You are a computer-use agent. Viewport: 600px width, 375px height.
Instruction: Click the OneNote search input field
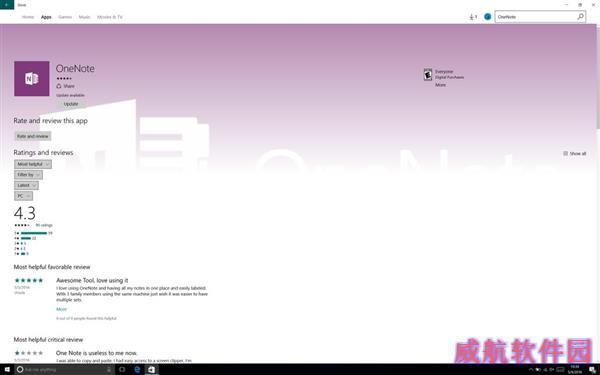pos(536,16)
